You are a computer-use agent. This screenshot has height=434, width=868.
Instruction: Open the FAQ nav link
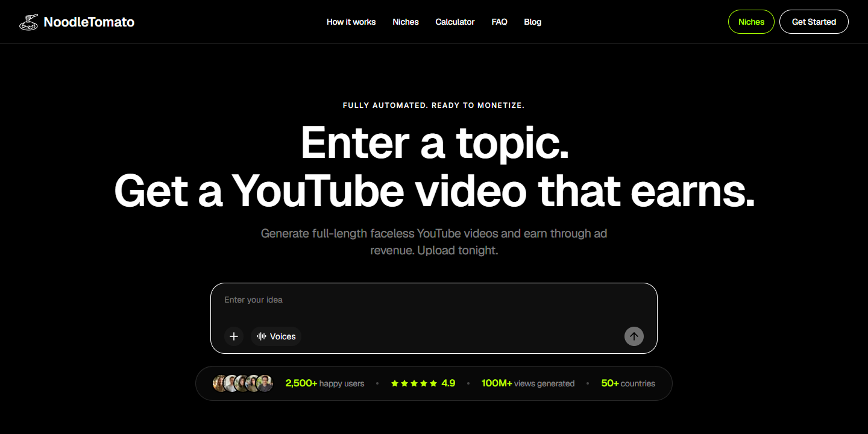tap(499, 22)
